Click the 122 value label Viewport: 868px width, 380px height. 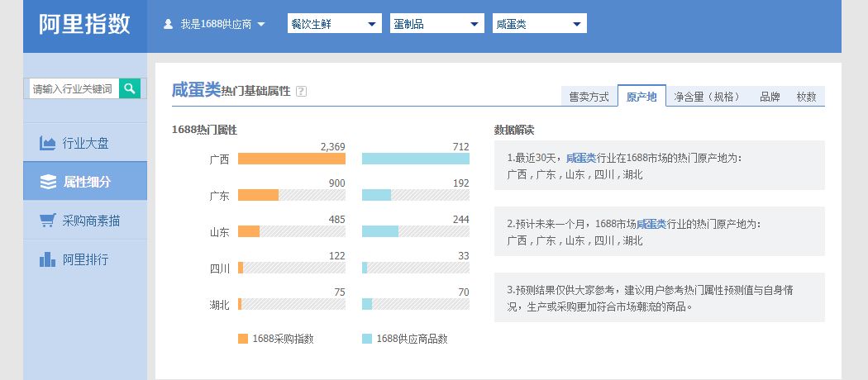(336, 255)
